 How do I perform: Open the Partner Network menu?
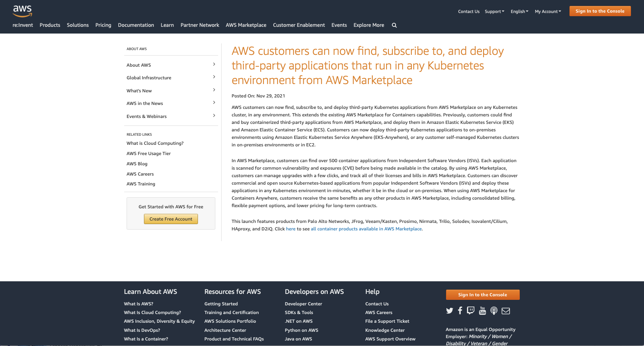pyautogui.click(x=200, y=25)
